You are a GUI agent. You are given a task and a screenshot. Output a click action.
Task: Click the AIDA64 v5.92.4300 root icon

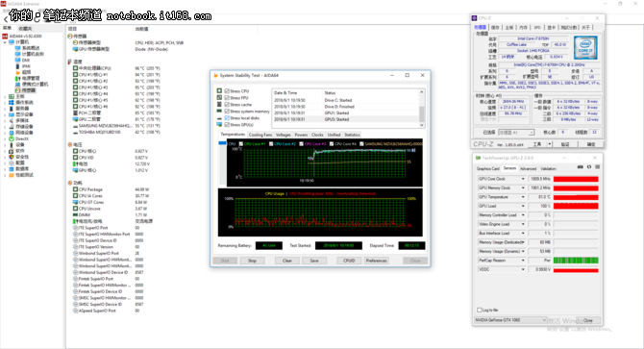(6, 37)
